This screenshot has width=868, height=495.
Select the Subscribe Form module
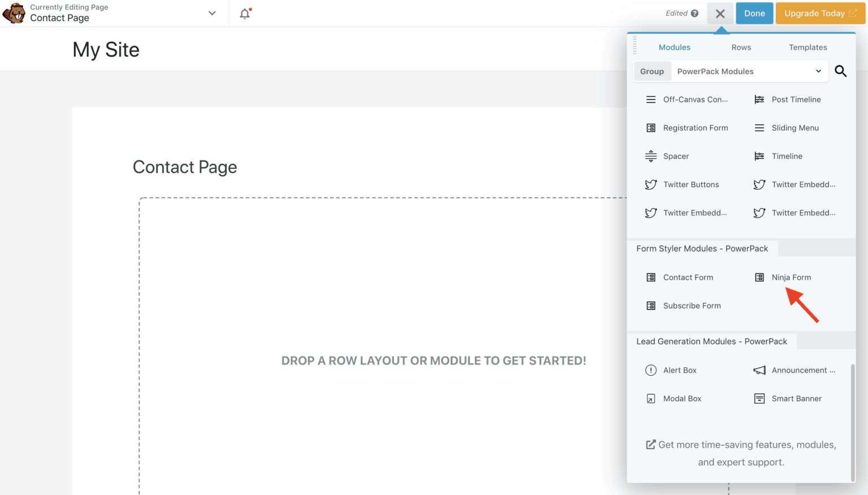click(x=692, y=305)
